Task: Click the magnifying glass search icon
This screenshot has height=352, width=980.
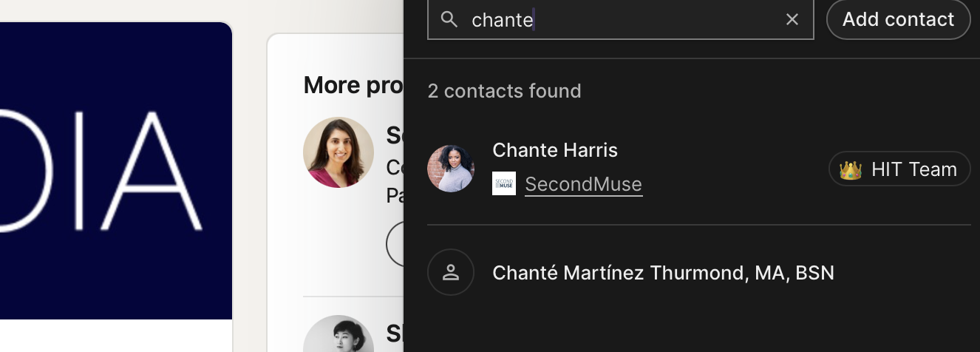Action: 449,20
